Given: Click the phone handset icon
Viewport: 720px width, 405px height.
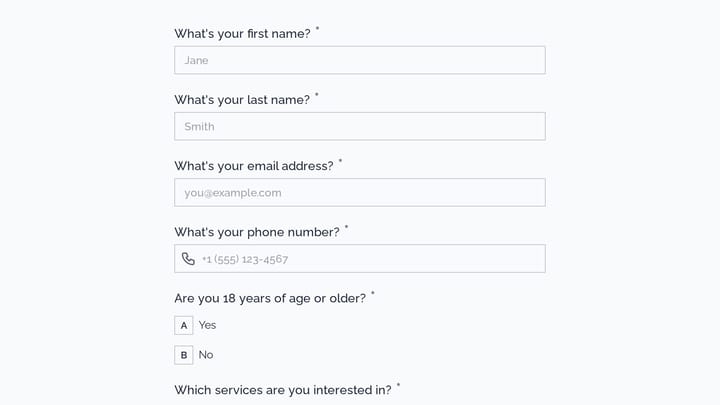Looking at the screenshot, I should [x=188, y=259].
